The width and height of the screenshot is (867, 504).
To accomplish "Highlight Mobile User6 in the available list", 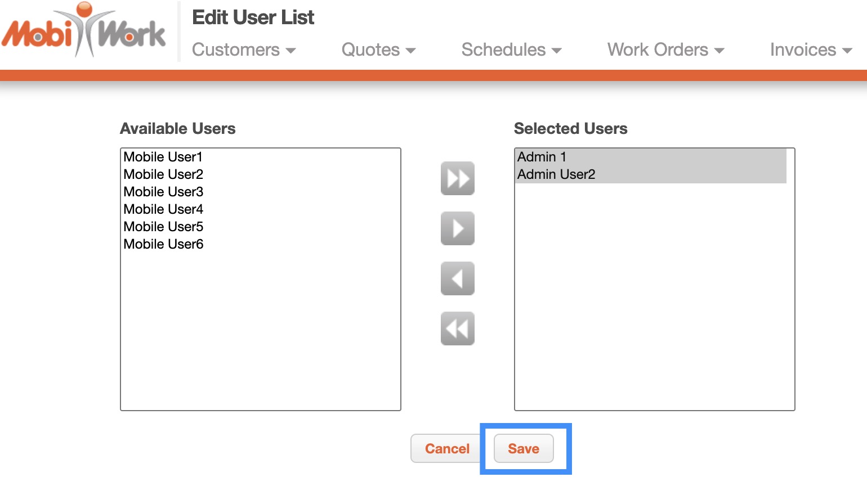I will click(x=163, y=244).
